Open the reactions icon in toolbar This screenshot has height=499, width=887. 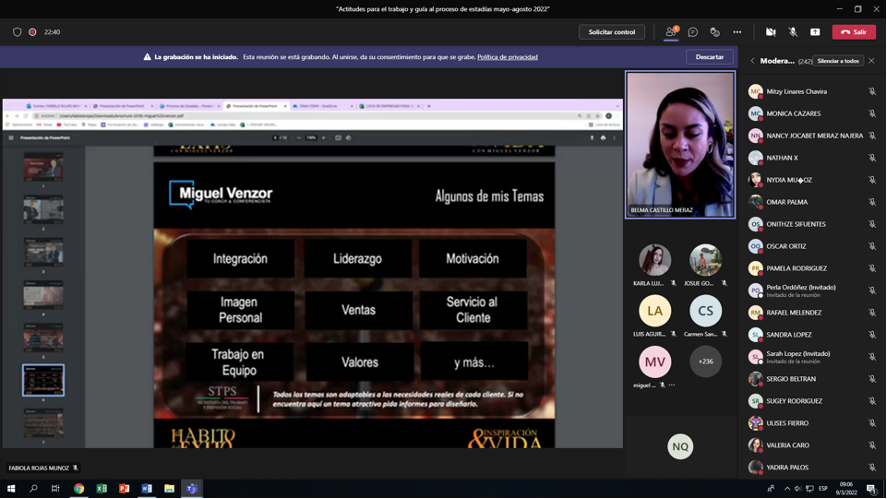click(715, 32)
